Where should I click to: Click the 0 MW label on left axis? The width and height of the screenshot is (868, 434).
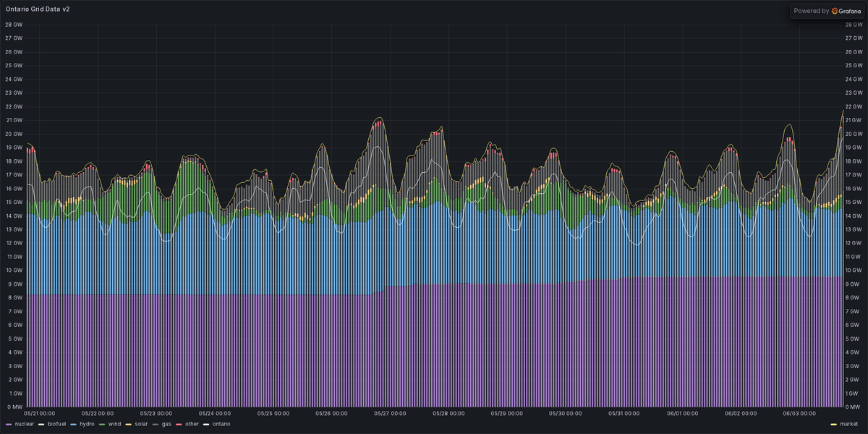(14, 407)
